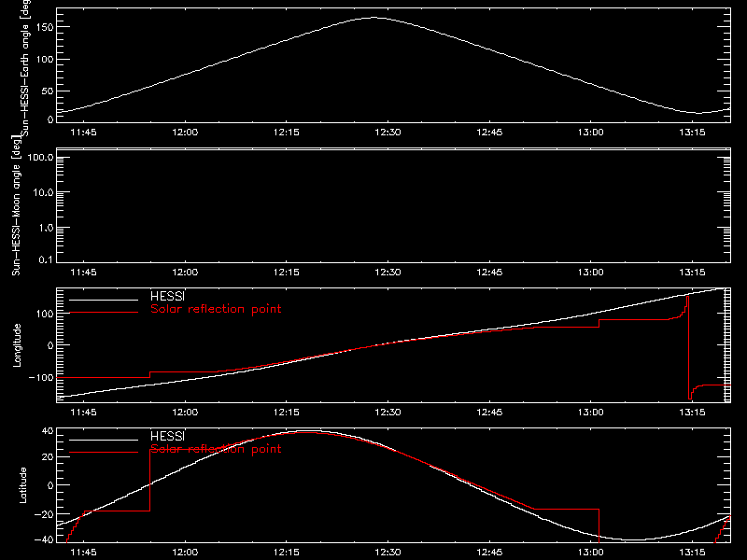This screenshot has height=560, width=747.
Task: Click 12:15 time label under Longitude plot
Action: 287,413
